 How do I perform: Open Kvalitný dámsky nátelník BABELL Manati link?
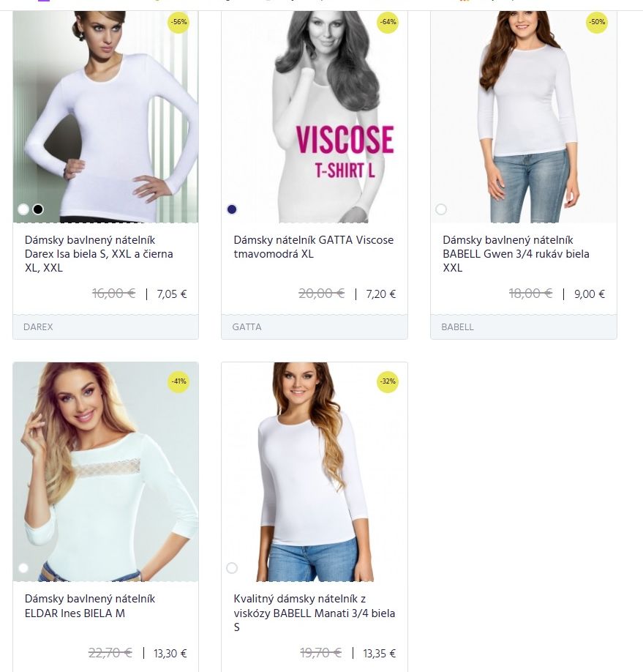click(x=315, y=613)
